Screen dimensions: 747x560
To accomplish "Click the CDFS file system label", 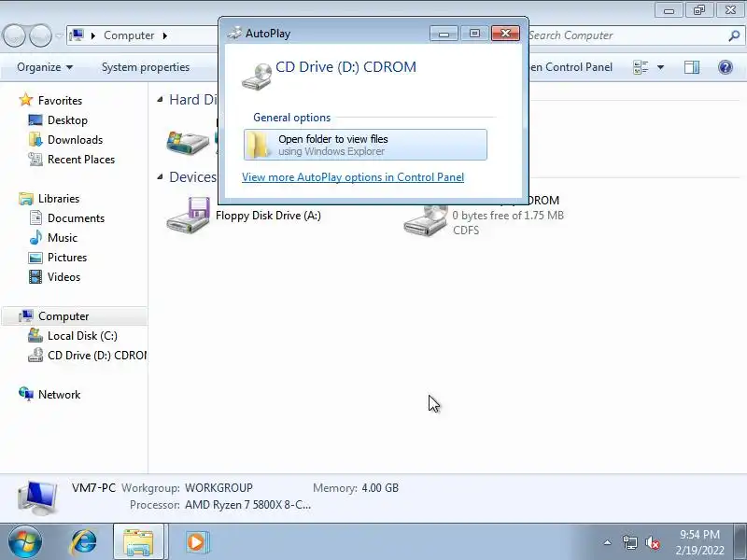I will pyautogui.click(x=466, y=230).
